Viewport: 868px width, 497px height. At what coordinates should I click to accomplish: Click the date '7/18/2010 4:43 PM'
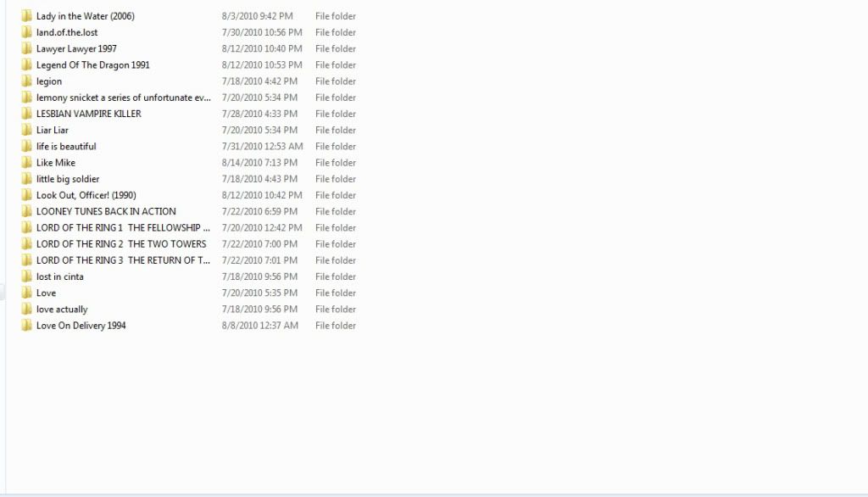pos(259,179)
